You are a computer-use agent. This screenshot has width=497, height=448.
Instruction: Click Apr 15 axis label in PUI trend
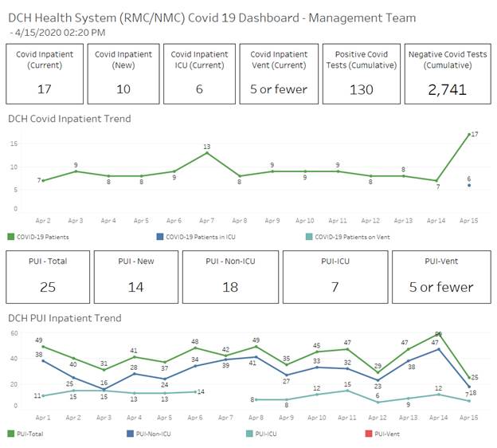[469, 418]
